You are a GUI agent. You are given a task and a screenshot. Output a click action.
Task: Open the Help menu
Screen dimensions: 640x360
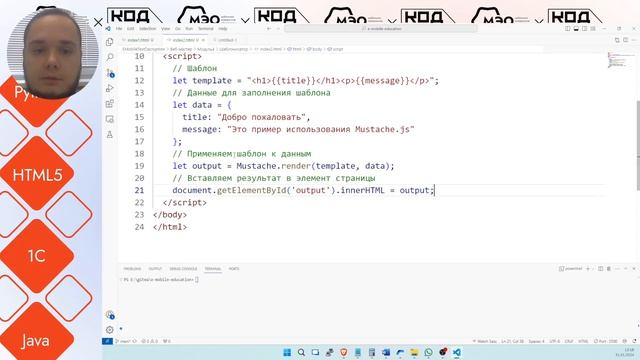(222, 29)
